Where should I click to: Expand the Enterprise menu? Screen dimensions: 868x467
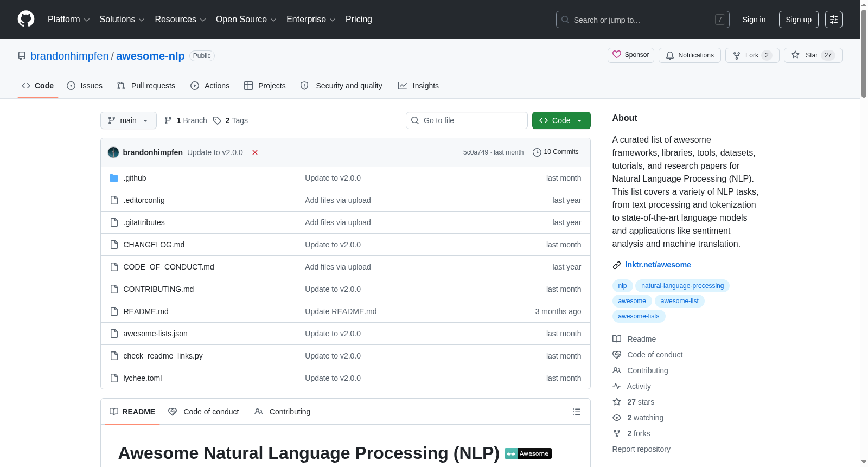point(311,20)
